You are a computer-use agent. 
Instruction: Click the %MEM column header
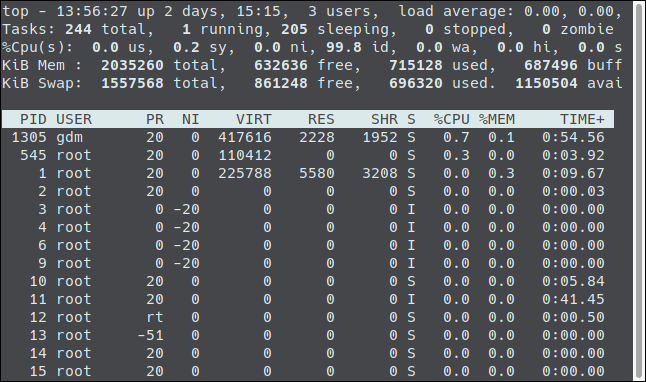pyautogui.click(x=497, y=120)
